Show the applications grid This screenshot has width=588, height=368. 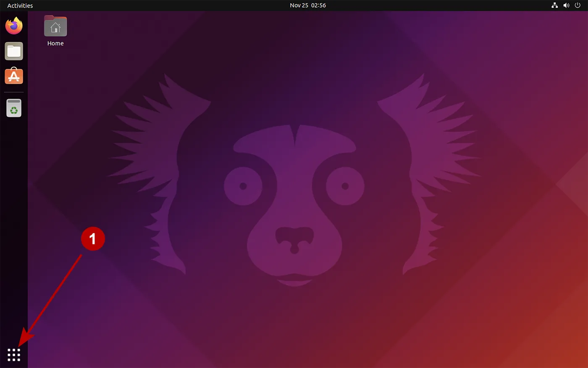point(13,355)
